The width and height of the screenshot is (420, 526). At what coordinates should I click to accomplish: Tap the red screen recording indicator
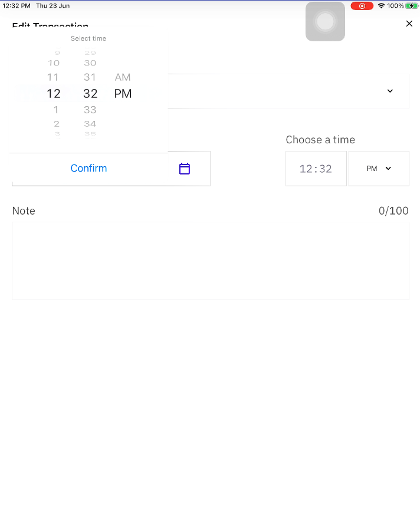362,5
